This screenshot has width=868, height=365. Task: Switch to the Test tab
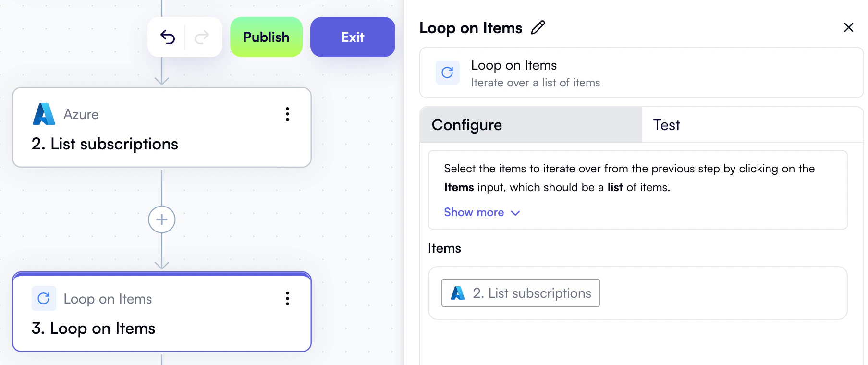[x=667, y=125]
